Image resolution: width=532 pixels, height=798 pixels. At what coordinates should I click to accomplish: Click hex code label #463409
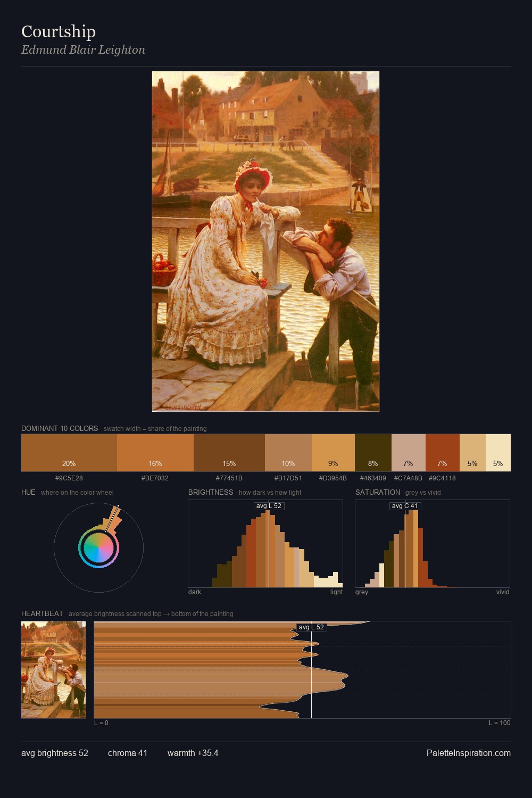coord(373,478)
